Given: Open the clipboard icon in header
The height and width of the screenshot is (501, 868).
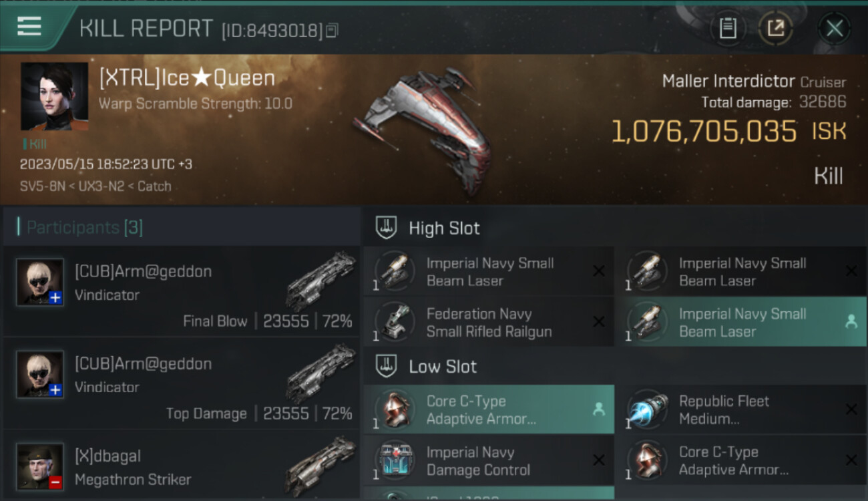Looking at the screenshot, I should [727, 29].
